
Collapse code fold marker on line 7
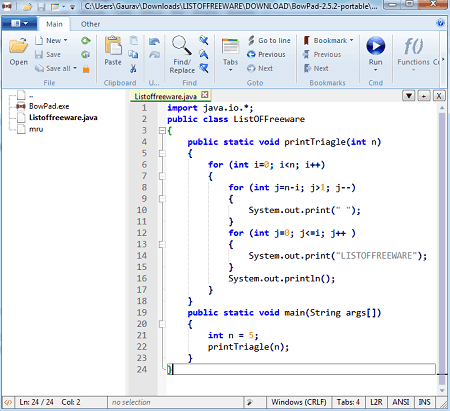162,176
